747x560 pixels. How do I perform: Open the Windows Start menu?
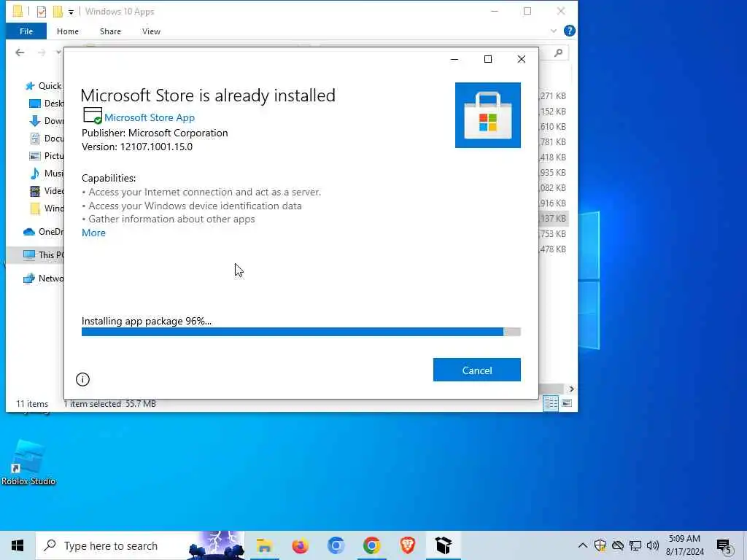click(x=18, y=545)
